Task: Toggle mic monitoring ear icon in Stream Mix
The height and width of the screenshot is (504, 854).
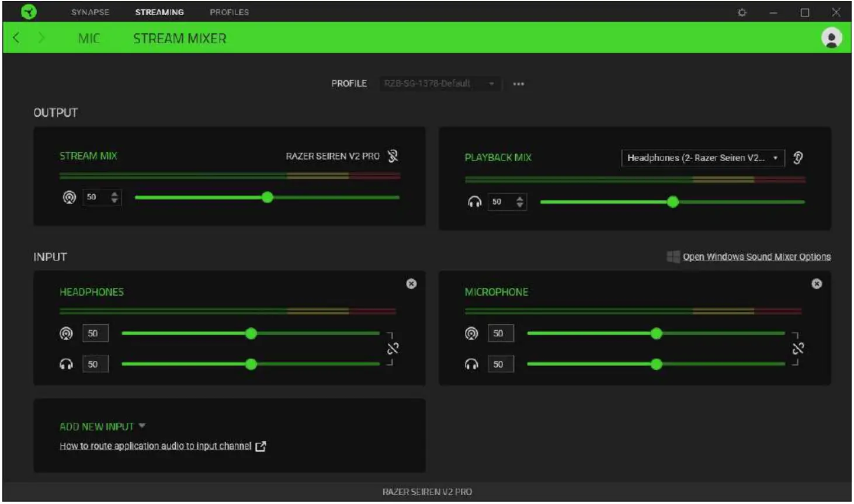Action: click(x=393, y=156)
